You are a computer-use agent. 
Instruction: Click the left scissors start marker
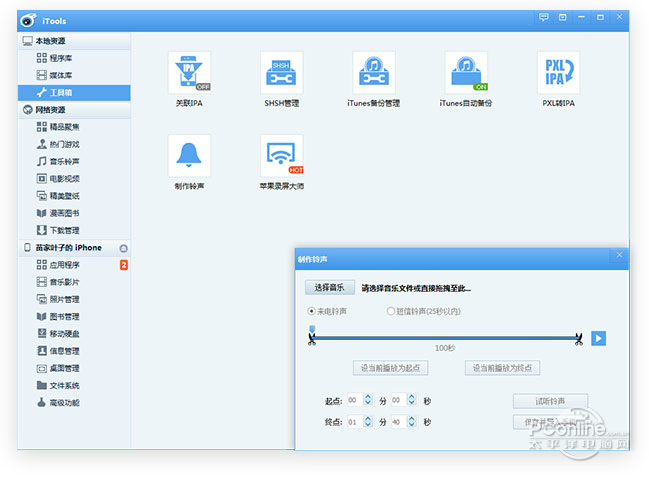(x=312, y=340)
